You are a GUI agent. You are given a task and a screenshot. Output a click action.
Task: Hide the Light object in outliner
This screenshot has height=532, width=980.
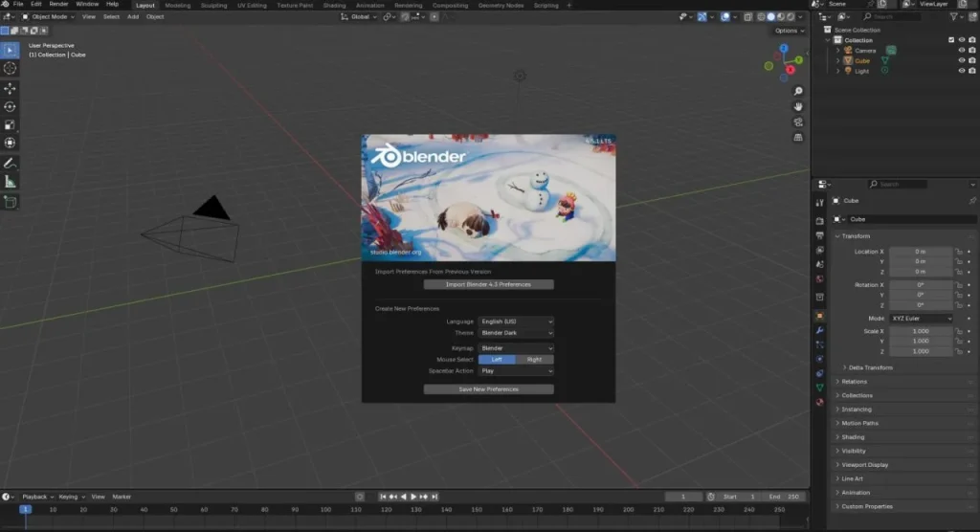pyautogui.click(x=962, y=71)
